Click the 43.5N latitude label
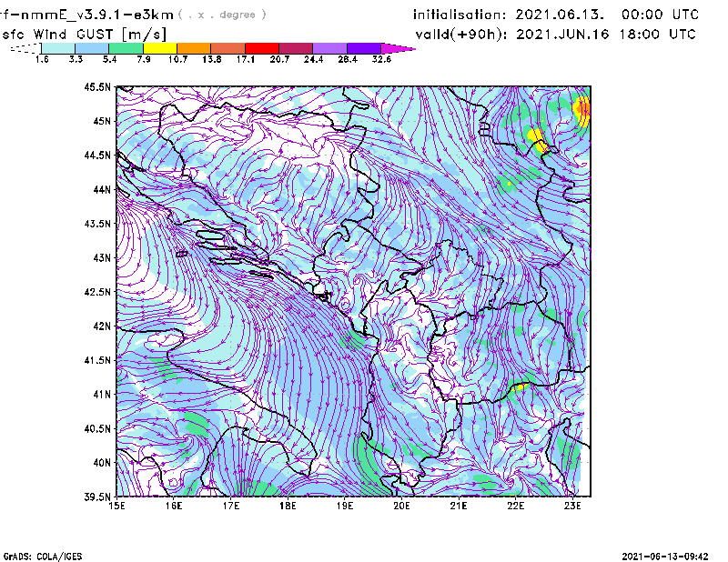728x562 pixels. pyautogui.click(x=97, y=223)
